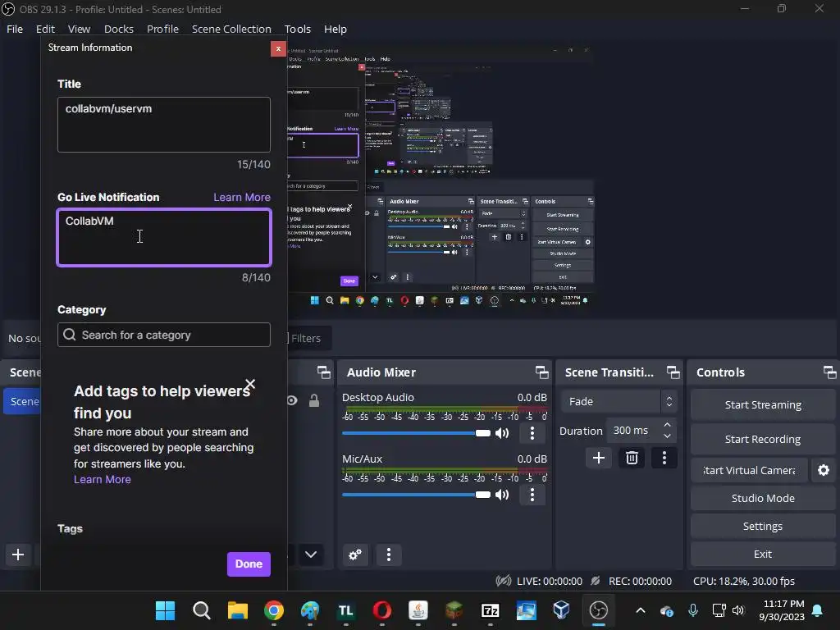
Task: Open Audio Mixer advanced properties gears
Action: [x=355, y=555]
